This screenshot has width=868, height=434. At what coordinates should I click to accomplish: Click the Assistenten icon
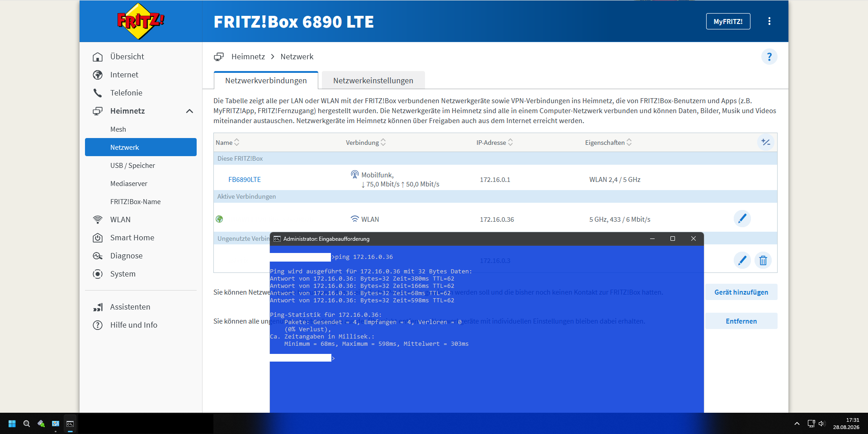coord(98,307)
